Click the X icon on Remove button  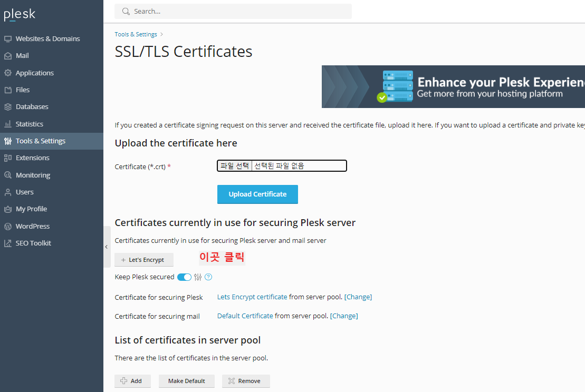tap(232, 381)
